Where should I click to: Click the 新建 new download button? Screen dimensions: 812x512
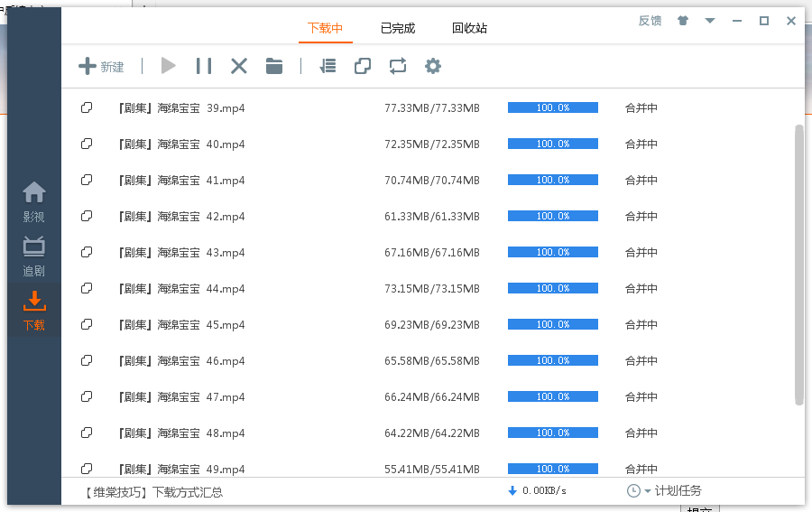point(101,66)
